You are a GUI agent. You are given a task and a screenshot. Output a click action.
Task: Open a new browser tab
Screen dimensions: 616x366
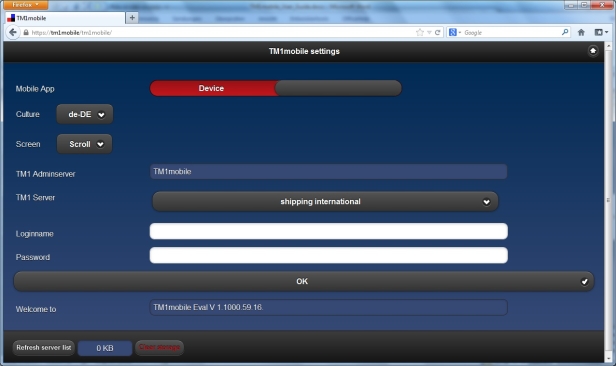[132, 18]
